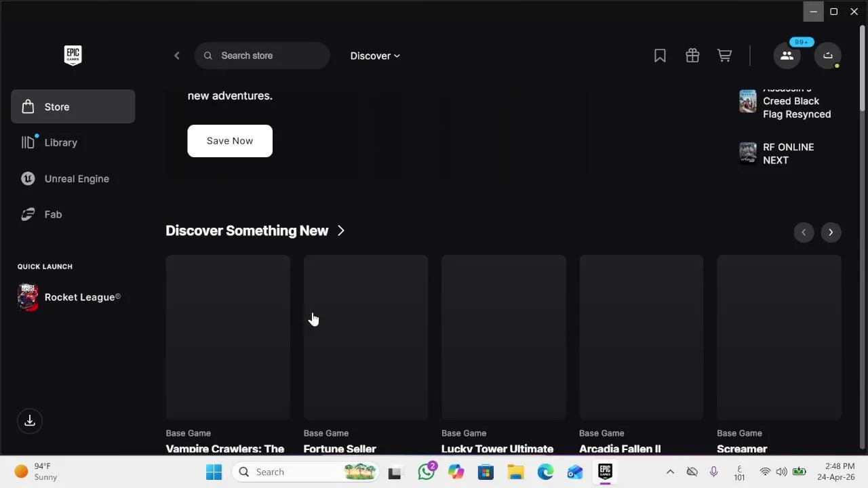This screenshot has width=868, height=488.
Task: Open the weather widget 94°F Sunny
Action: tap(37, 472)
